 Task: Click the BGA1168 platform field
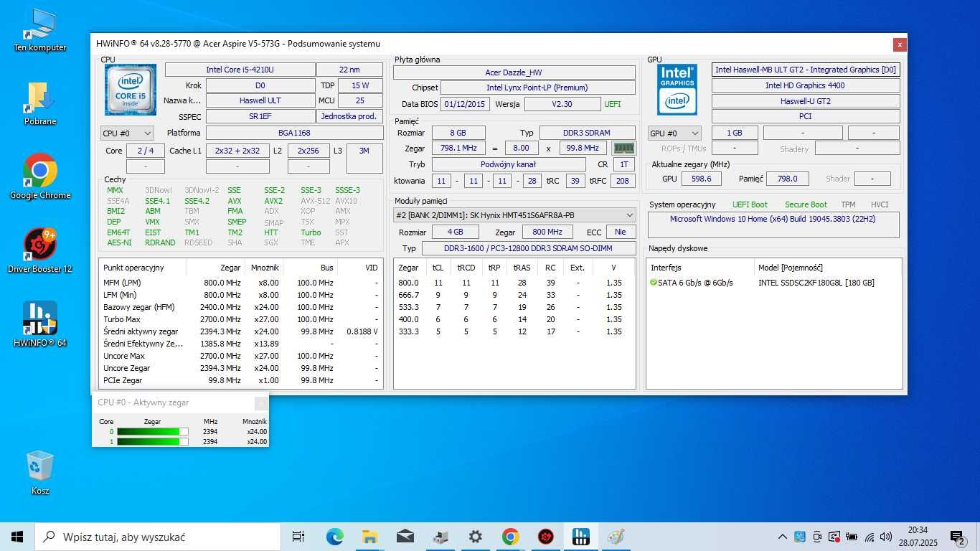click(294, 133)
